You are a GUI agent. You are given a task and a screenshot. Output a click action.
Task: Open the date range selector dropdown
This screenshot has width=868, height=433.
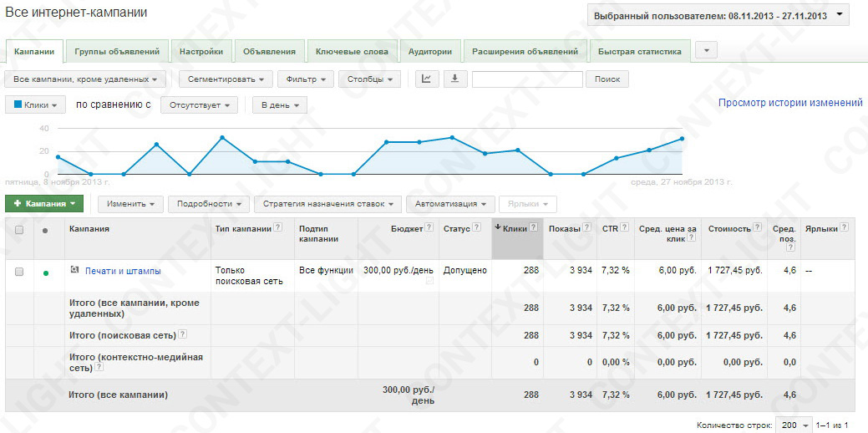coord(718,15)
